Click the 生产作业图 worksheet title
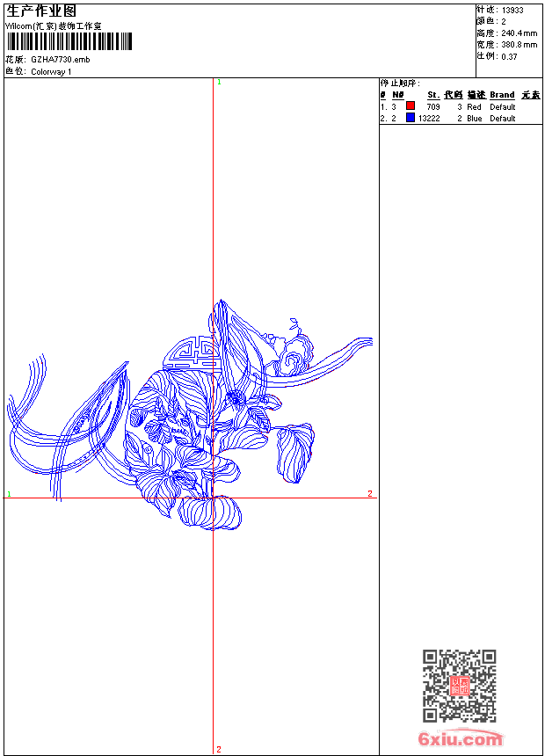This screenshot has width=545, height=756. click(x=41, y=11)
